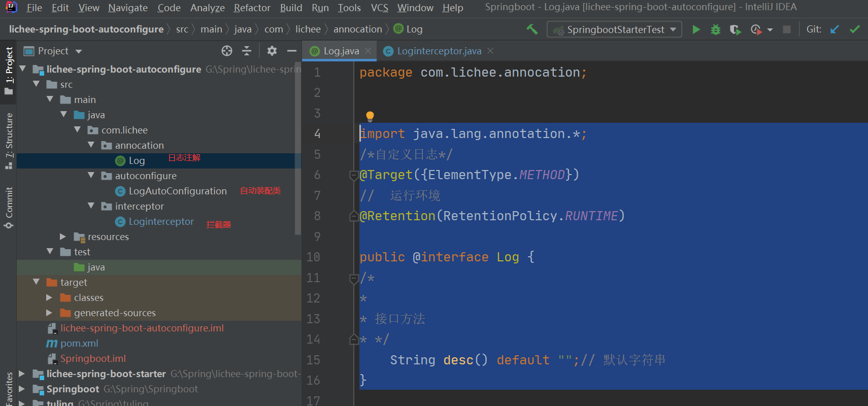Collapse the interceptor package node

91,206
